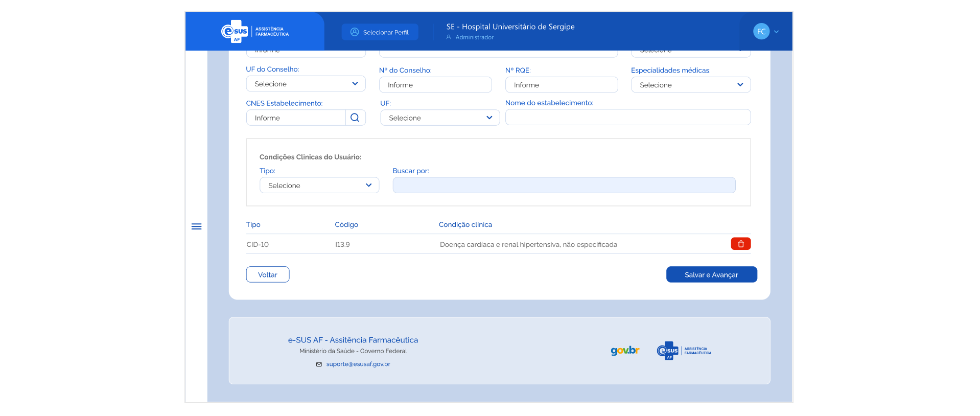Viewport: 980px width, 416px height.
Task: Focus the Buscar por search field
Action: 564,185
